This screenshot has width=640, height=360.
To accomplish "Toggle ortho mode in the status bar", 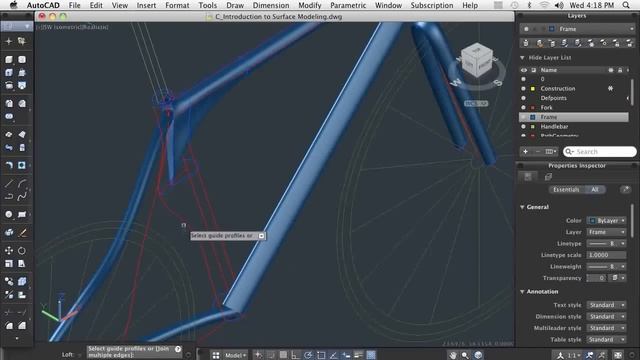I will point(295,355).
